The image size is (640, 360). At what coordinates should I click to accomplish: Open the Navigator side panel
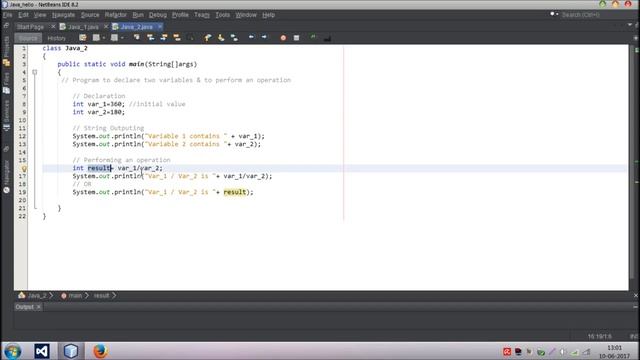click(x=6, y=176)
